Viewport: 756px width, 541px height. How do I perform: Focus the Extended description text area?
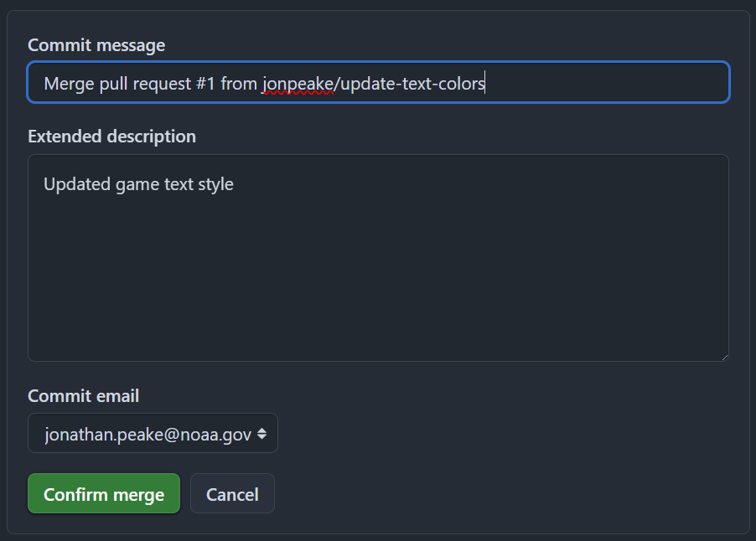click(x=379, y=258)
